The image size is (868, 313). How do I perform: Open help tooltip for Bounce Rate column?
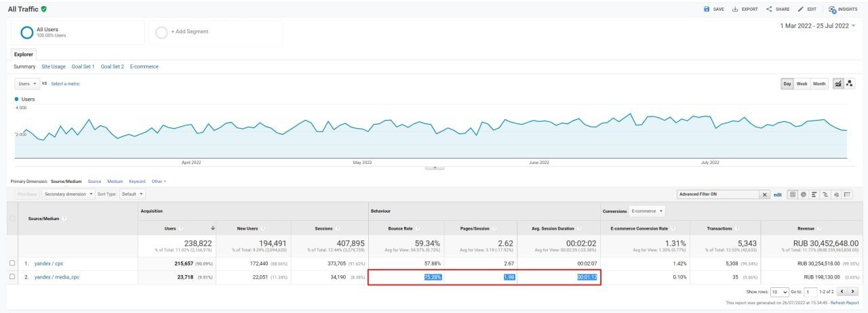pyautogui.click(x=416, y=228)
